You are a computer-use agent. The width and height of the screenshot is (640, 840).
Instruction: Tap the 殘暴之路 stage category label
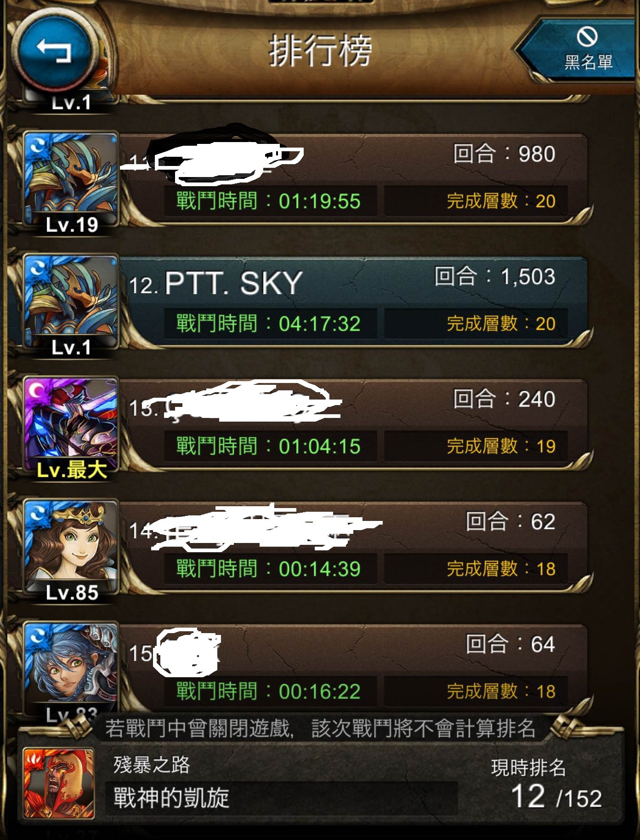(x=152, y=765)
